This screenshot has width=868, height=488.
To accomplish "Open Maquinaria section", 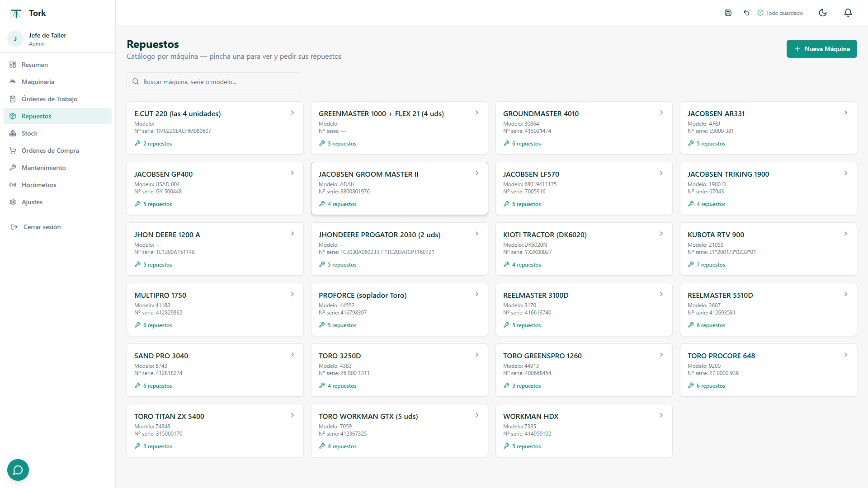I will tap(57, 82).
